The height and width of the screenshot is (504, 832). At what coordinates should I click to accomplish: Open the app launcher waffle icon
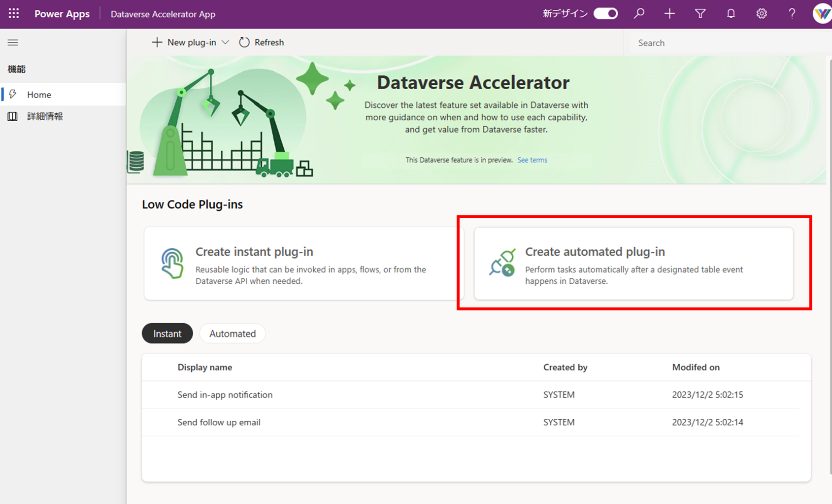click(x=14, y=13)
